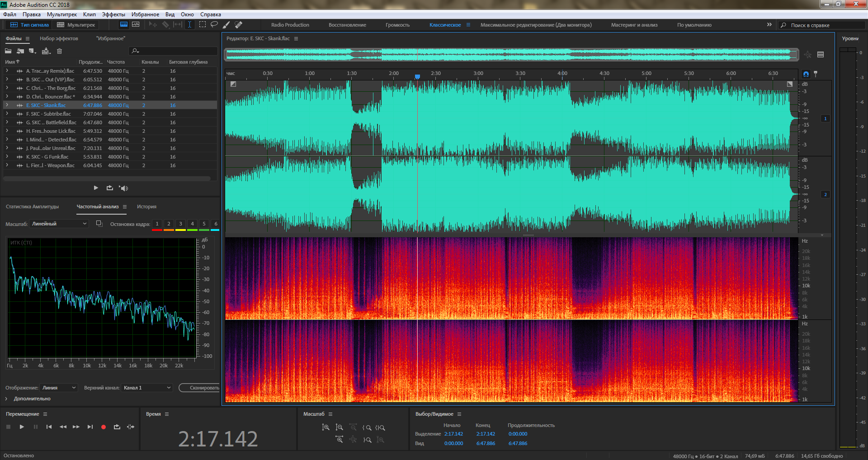Select the Paintbrush selection tool

click(226, 25)
